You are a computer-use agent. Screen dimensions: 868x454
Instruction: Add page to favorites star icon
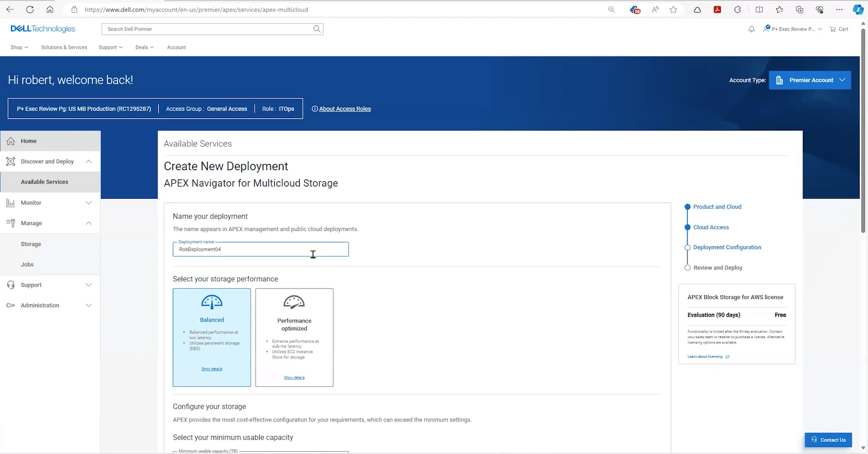(x=674, y=10)
